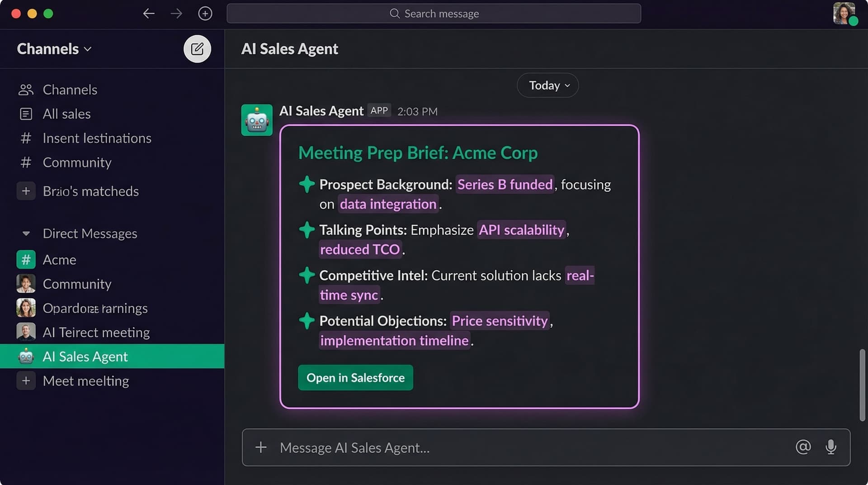Image resolution: width=868 pixels, height=485 pixels.
Task: Open the compose new message icon
Action: click(x=197, y=49)
